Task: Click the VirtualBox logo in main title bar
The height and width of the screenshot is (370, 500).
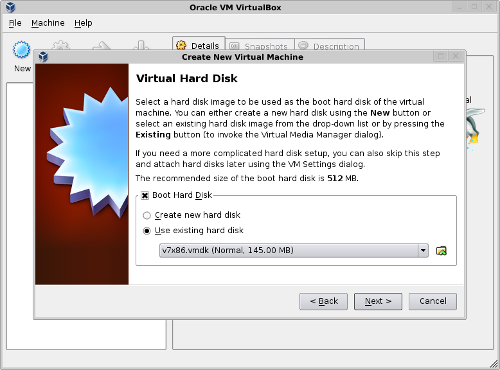Action: [11, 7]
